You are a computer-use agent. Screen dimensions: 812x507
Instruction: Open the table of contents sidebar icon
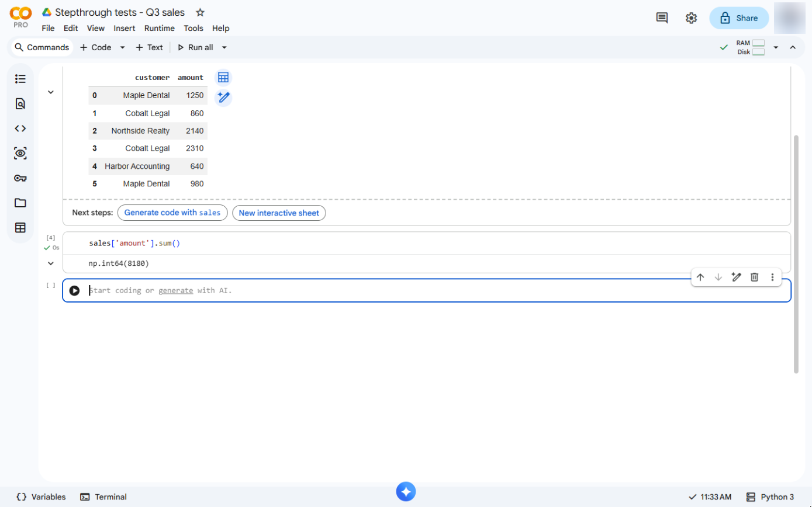(20, 79)
